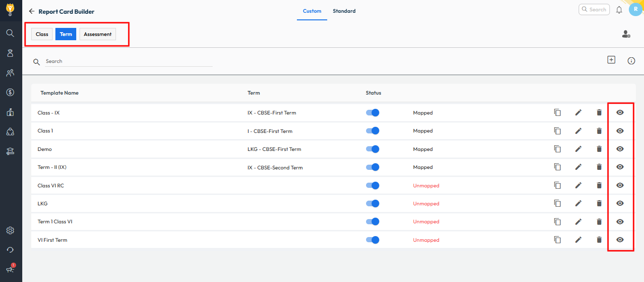Viewport: 644px width, 282px height.
Task: Click the back arrow beside Report Card Builder
Action: click(x=32, y=11)
